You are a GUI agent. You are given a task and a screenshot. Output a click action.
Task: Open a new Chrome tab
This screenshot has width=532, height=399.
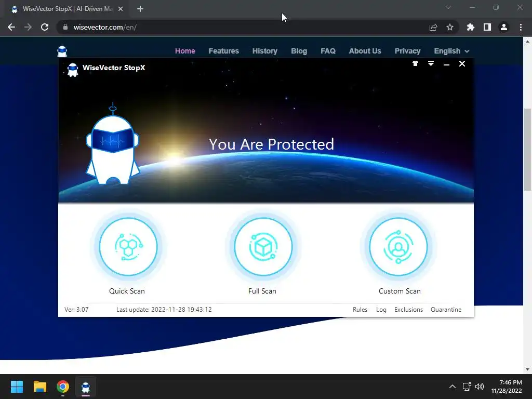point(140,9)
